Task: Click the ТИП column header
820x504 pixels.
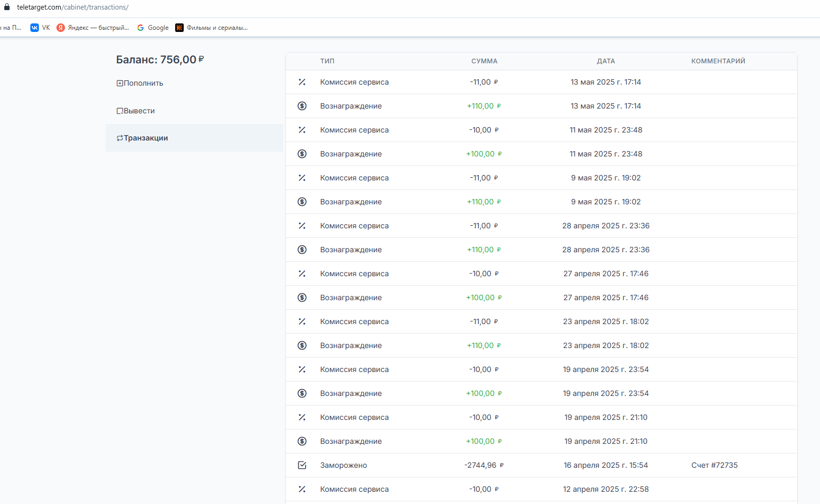Action: click(x=327, y=61)
